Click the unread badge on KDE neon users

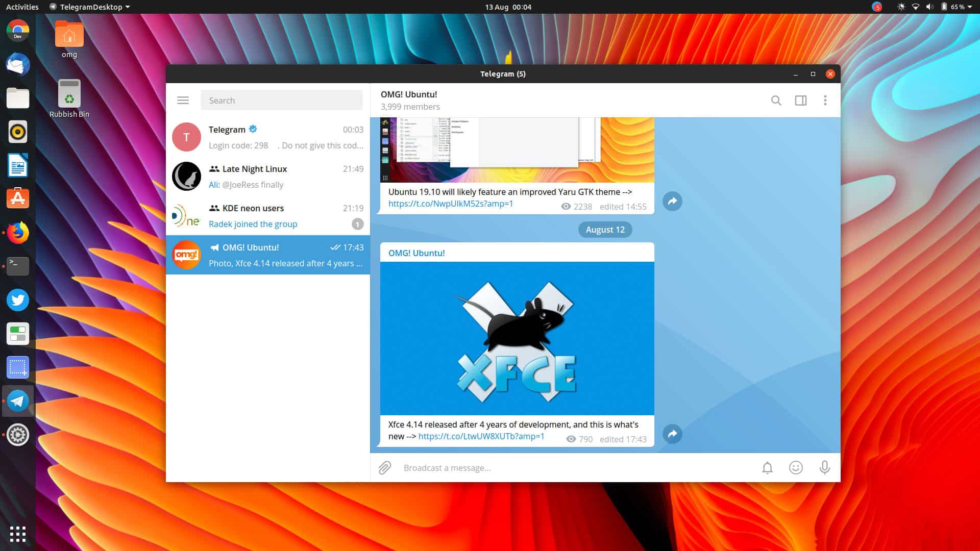(x=357, y=224)
